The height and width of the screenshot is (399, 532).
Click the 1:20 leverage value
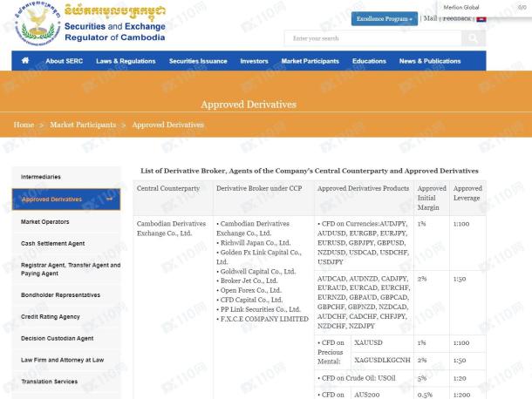[x=460, y=378]
